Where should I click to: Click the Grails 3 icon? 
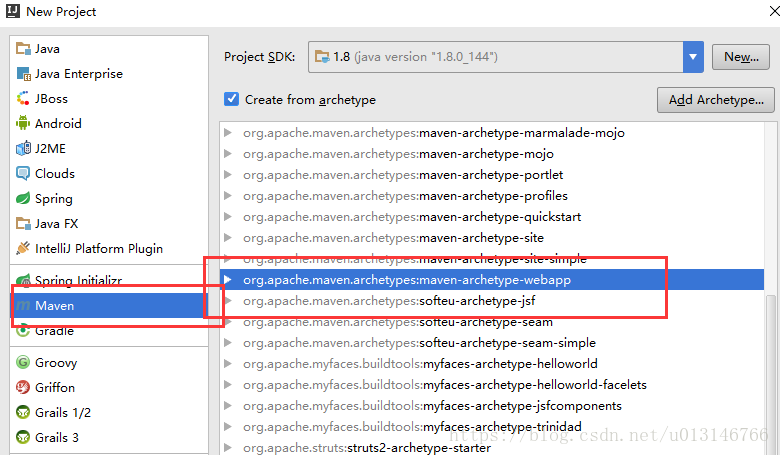[23, 437]
